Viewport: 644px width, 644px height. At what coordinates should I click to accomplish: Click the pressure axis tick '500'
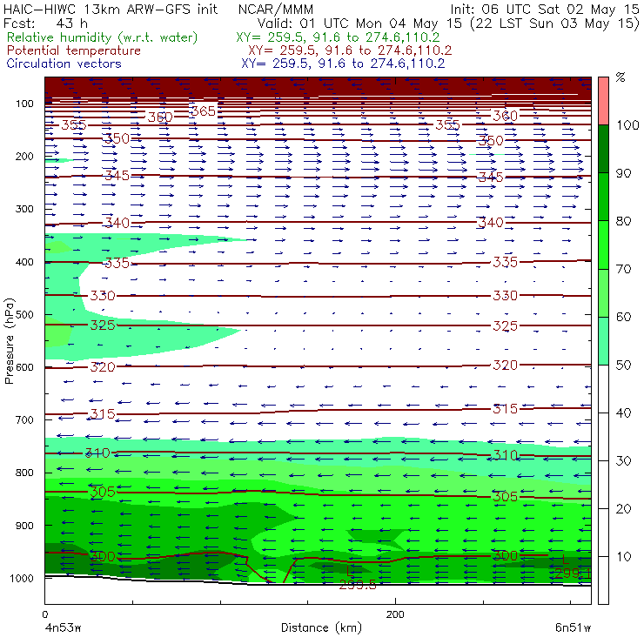tap(24, 315)
